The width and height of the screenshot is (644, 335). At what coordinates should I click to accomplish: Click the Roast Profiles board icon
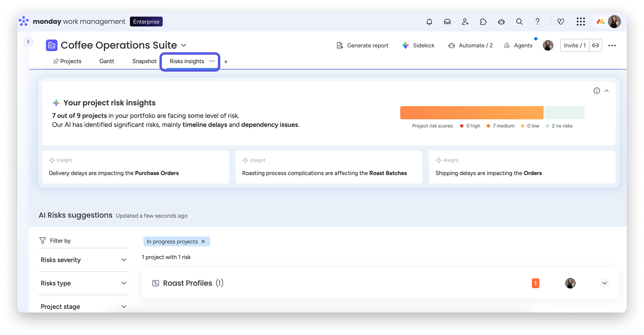tap(156, 283)
